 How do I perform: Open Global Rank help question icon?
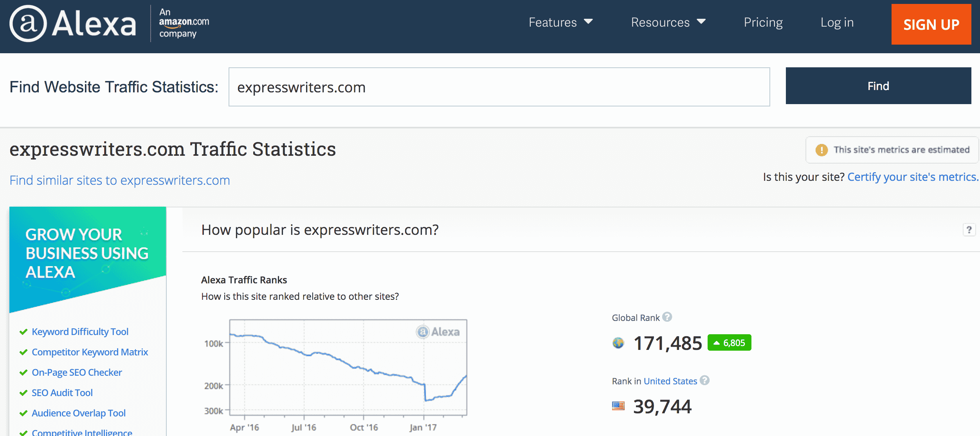tap(667, 317)
